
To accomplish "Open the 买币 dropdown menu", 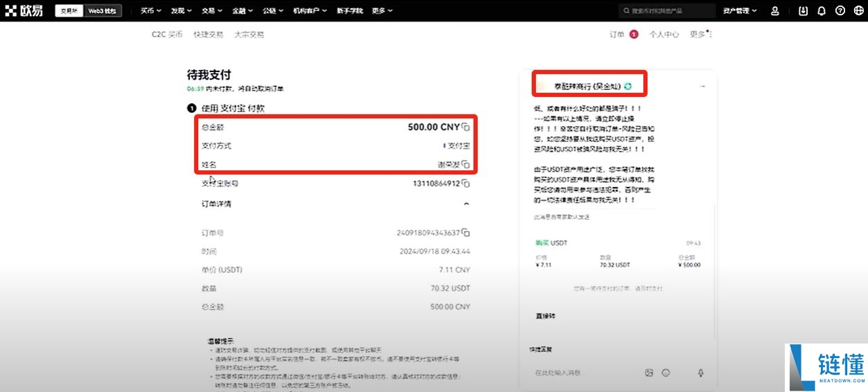I will 150,11.
